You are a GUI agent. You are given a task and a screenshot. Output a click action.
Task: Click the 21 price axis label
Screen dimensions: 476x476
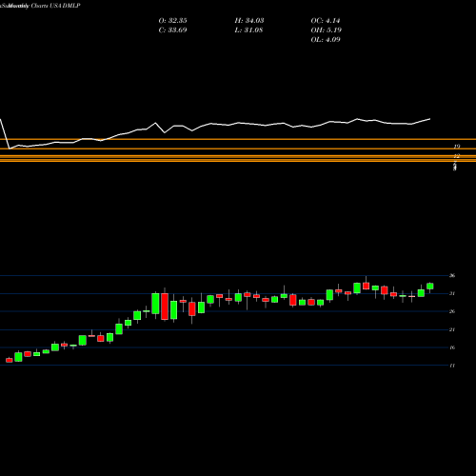(452, 329)
